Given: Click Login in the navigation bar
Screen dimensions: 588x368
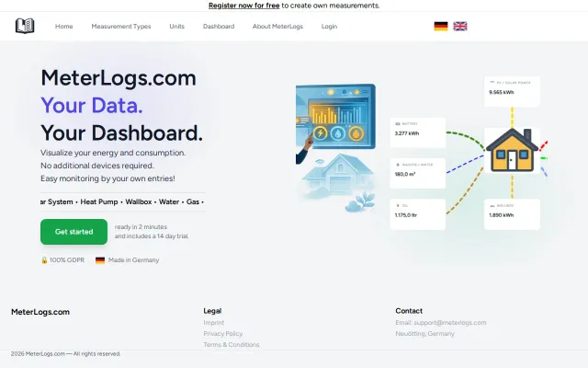Looking at the screenshot, I should point(329,27).
